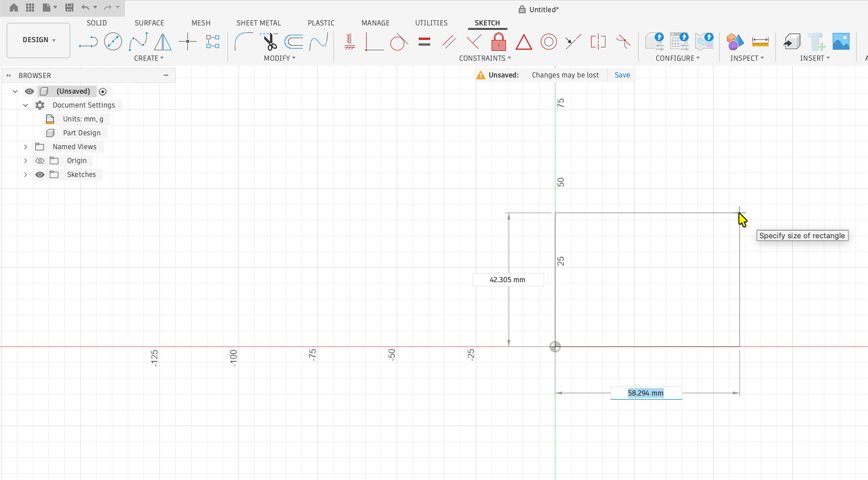Apply the Concentric constraint

pyautogui.click(x=548, y=42)
